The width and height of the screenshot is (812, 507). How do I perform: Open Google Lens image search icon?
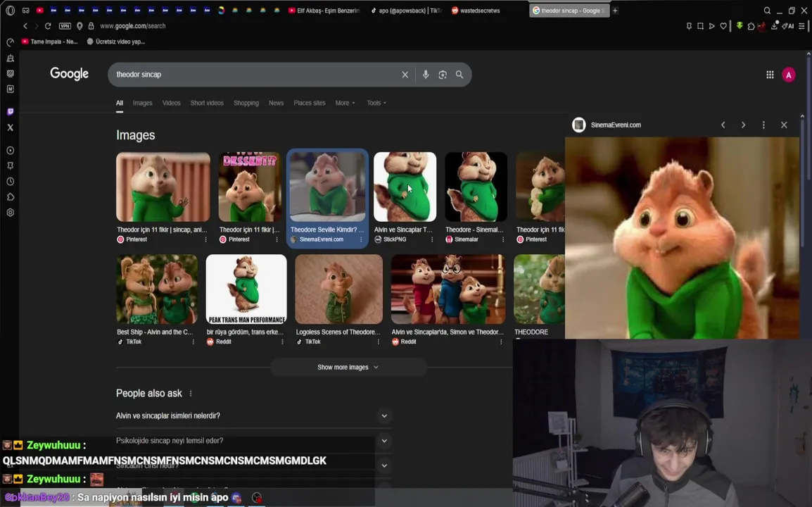[443, 75]
